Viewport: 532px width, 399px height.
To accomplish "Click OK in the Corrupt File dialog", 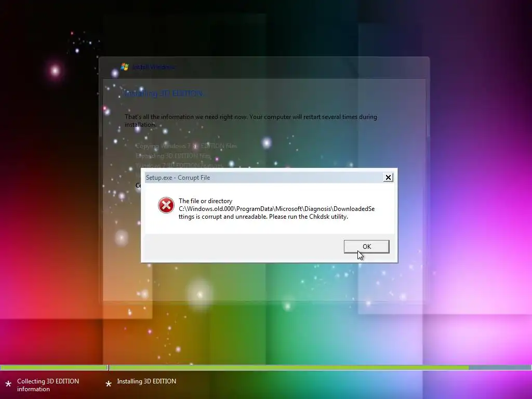I will click(x=366, y=247).
